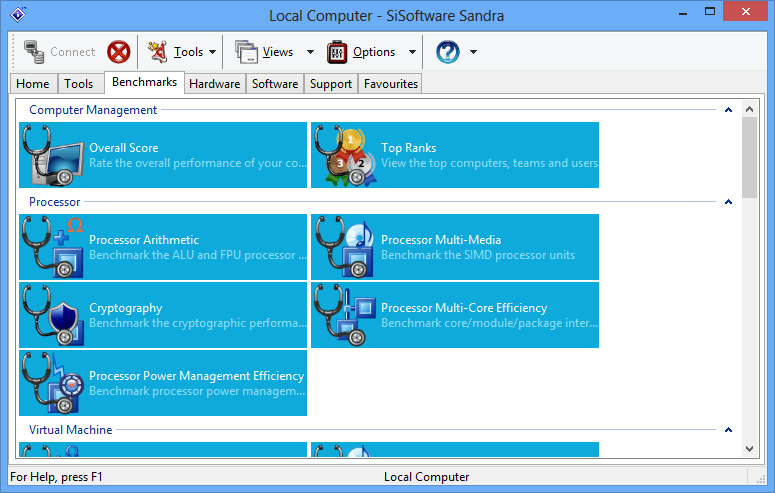The width and height of the screenshot is (775, 493).
Task: Click the scrollbar down arrow
Action: (749, 449)
